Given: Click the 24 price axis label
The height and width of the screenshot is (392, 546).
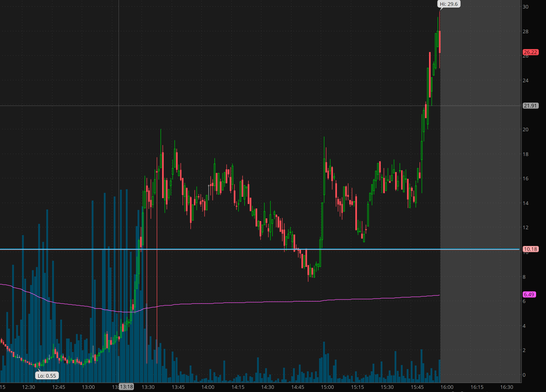Looking at the screenshot, I should (x=525, y=80).
